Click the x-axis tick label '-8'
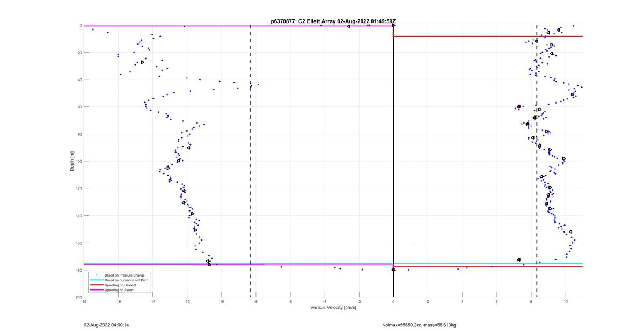Screen dimensions: 644x334 point(256,301)
